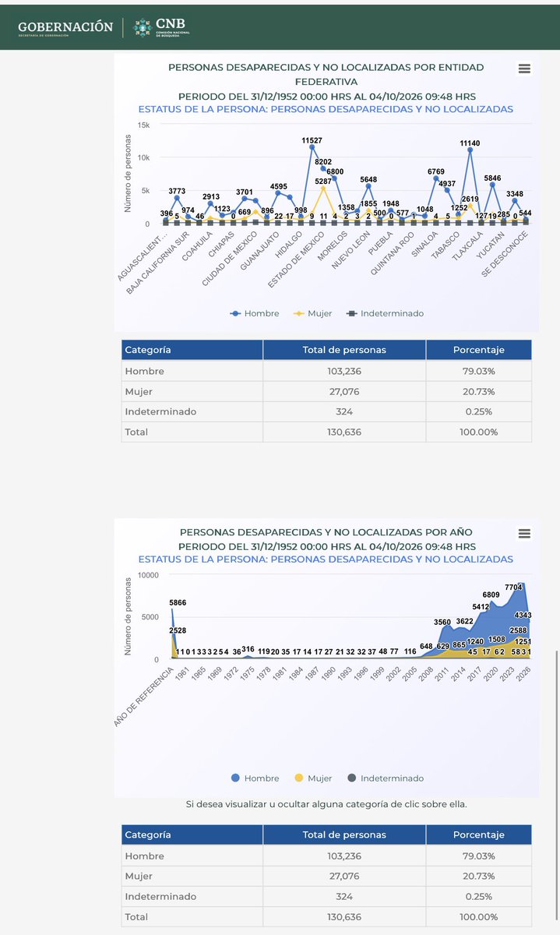Click Porcentaje header in the state chart table

(479, 350)
